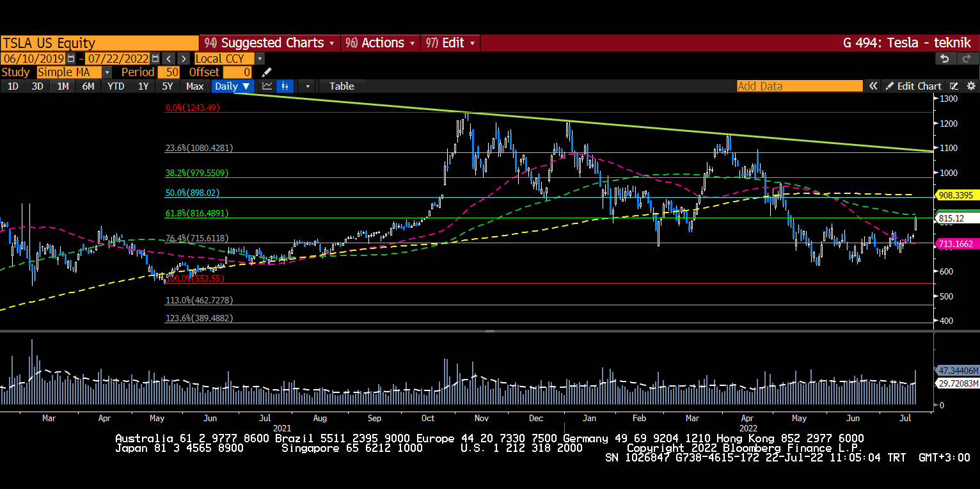Select the 6M time range
The width and height of the screenshot is (980, 489).
(88, 86)
